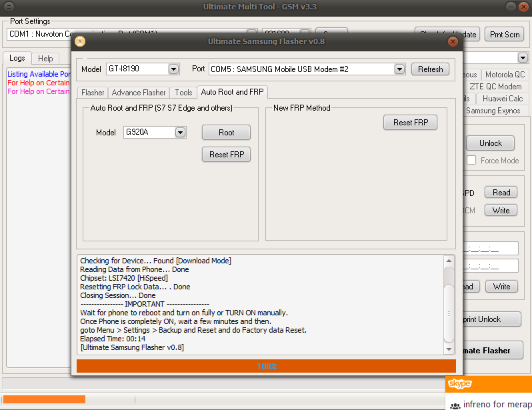The image size is (532, 410).
Task: Click the orange 100% progress bar
Action: tap(266, 366)
